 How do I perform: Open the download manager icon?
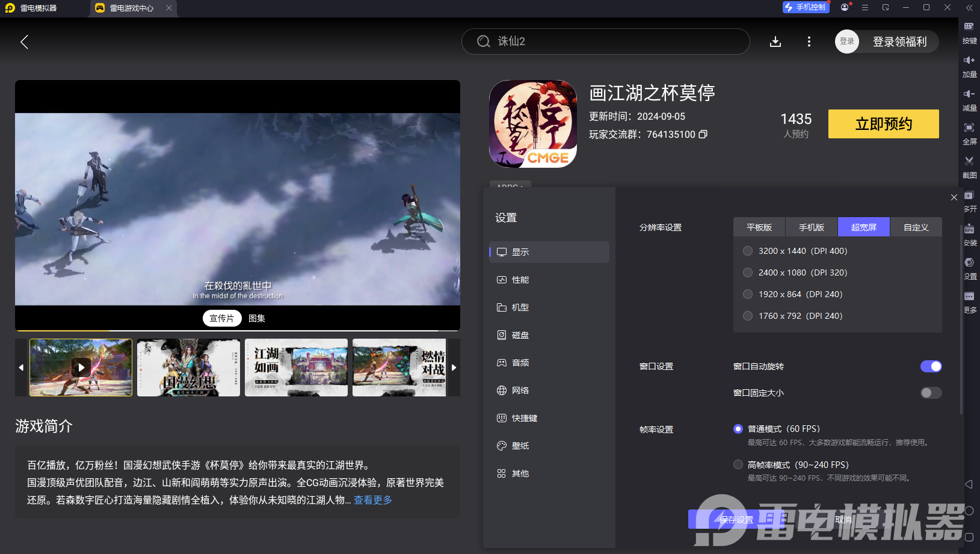click(775, 42)
